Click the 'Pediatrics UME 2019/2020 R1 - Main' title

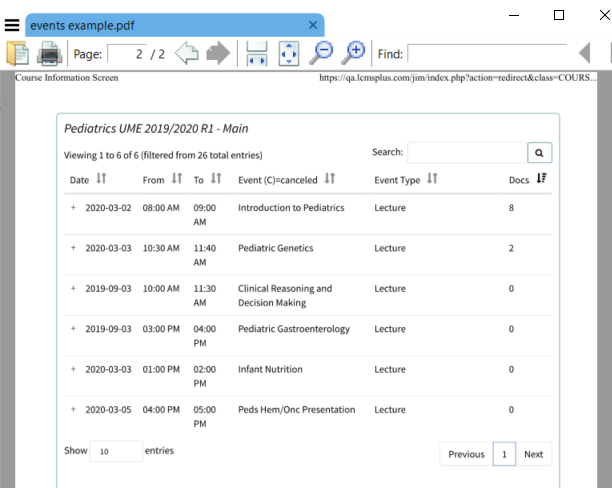pyautogui.click(x=156, y=129)
